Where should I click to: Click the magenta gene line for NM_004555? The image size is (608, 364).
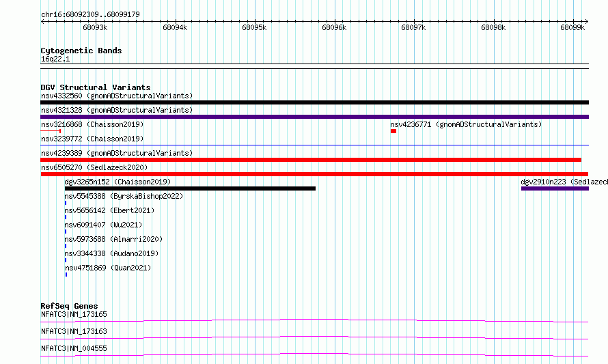[314, 354]
